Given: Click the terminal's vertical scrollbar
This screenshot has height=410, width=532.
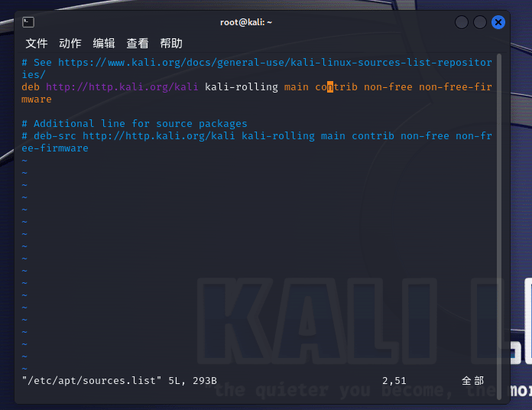Looking at the screenshot, I should coord(499,222).
